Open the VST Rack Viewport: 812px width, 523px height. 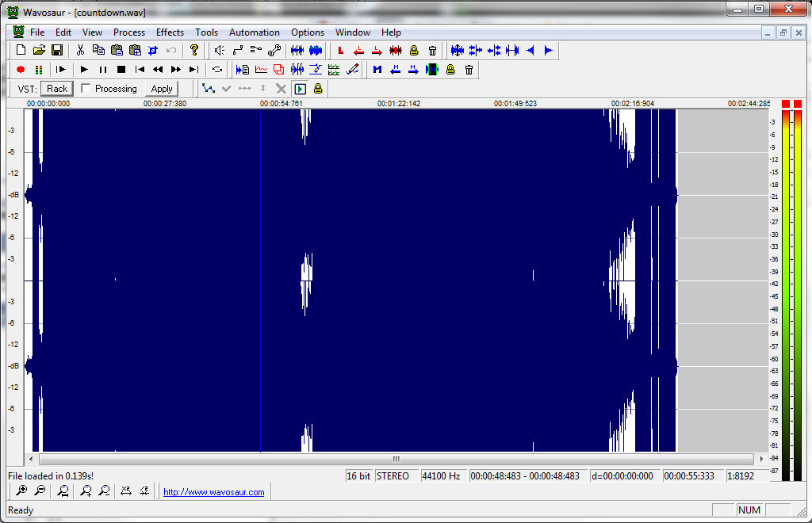coord(57,89)
